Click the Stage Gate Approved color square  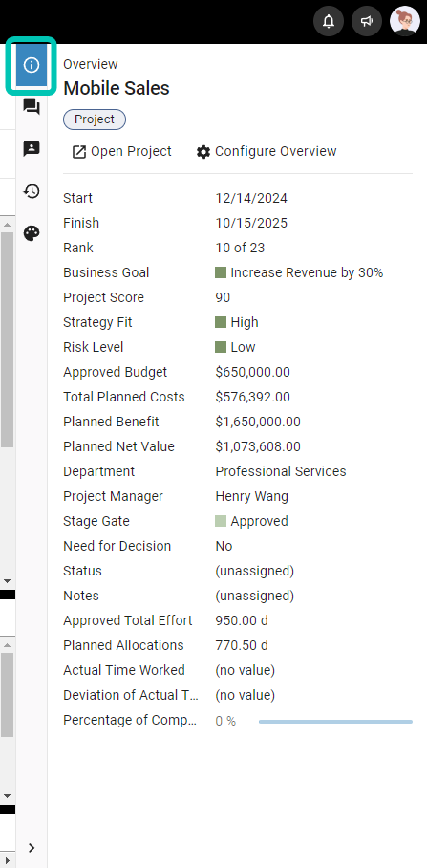click(221, 521)
